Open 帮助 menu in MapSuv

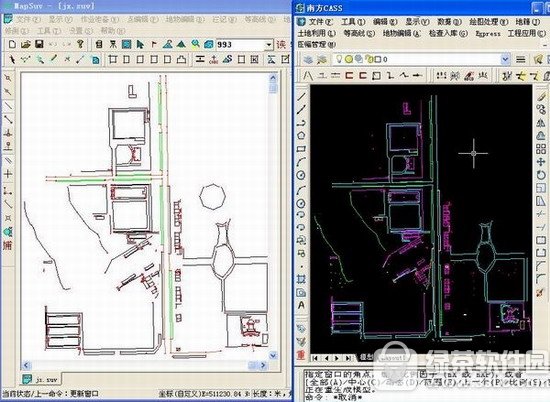tap(113, 31)
